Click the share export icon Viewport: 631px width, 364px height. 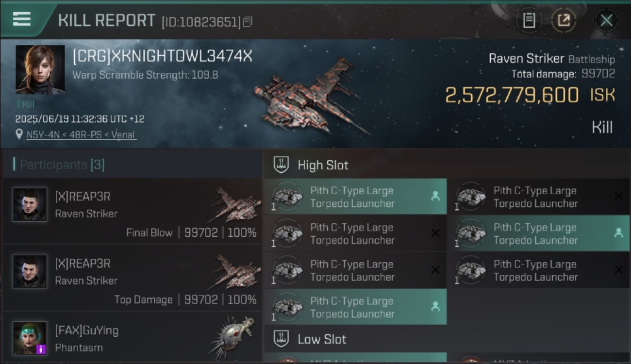[564, 20]
